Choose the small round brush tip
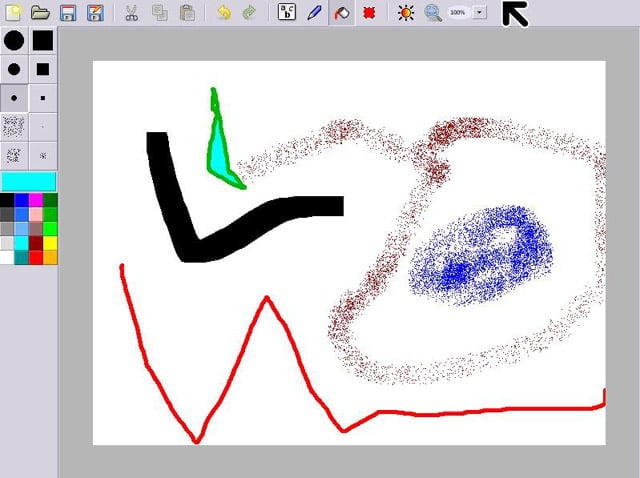 coord(14,98)
